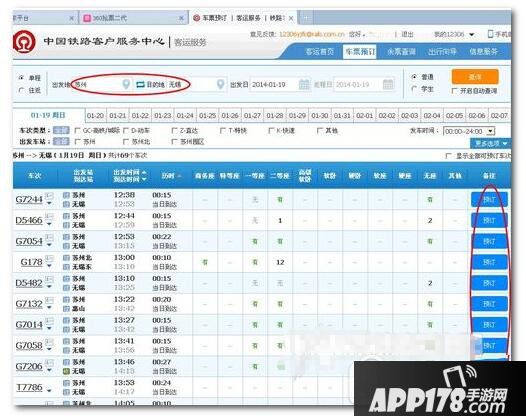Open stop list icon next to G7132
The width and height of the screenshot is (526, 416).
click(x=50, y=300)
